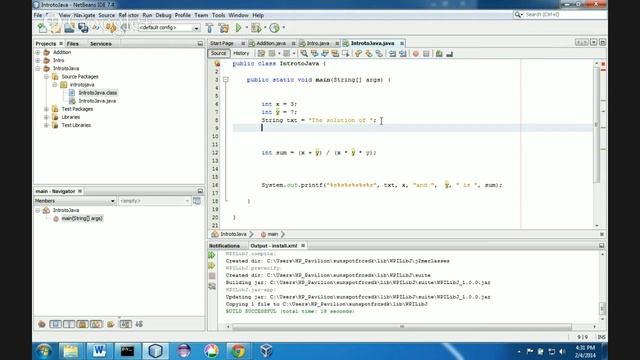The image size is (640, 360).
Task: Select IntrotoJava.java in the project tree
Action: [97, 101]
